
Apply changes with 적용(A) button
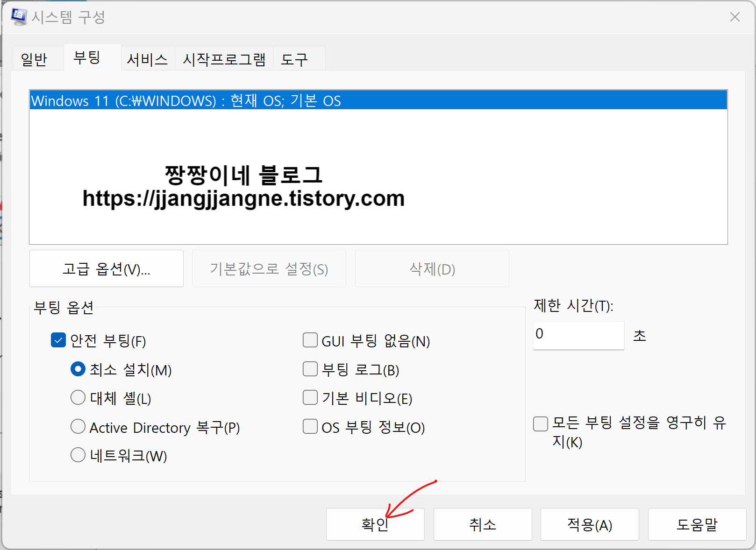(x=590, y=524)
